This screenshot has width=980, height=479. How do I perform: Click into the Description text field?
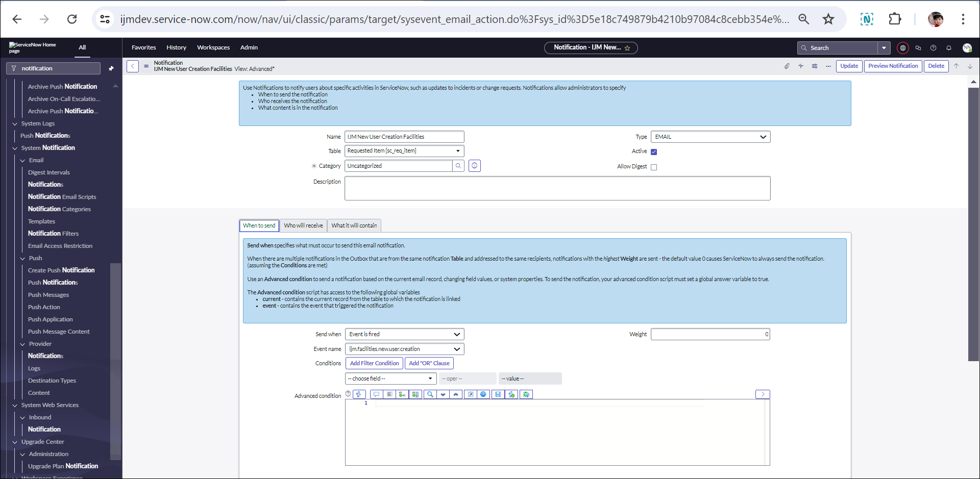(557, 188)
